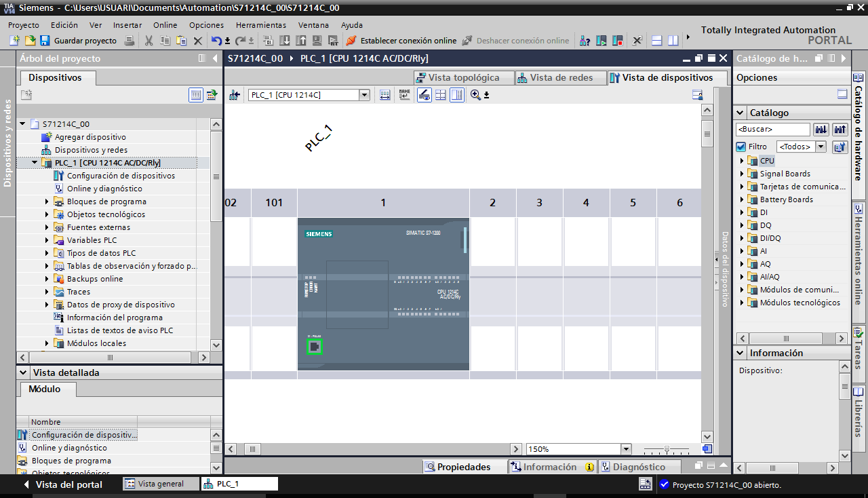Click the Ethernet port on the PLC

click(x=314, y=347)
